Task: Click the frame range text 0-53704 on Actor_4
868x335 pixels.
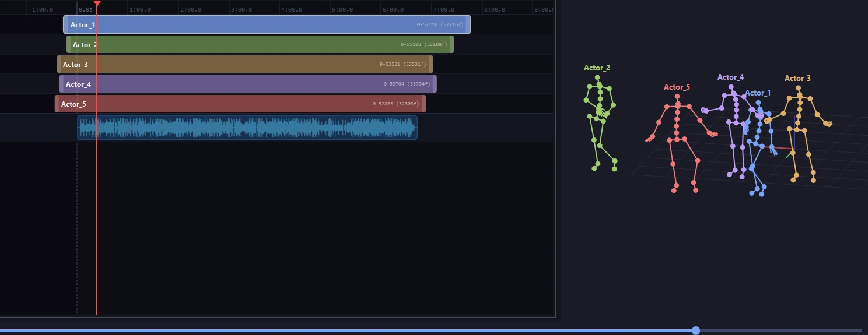Action: point(407,84)
